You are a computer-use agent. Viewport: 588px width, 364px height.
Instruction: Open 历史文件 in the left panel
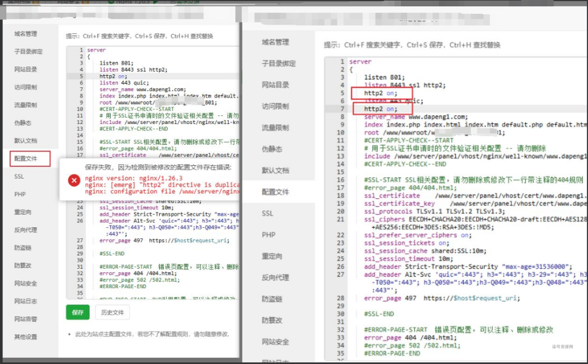112,312
